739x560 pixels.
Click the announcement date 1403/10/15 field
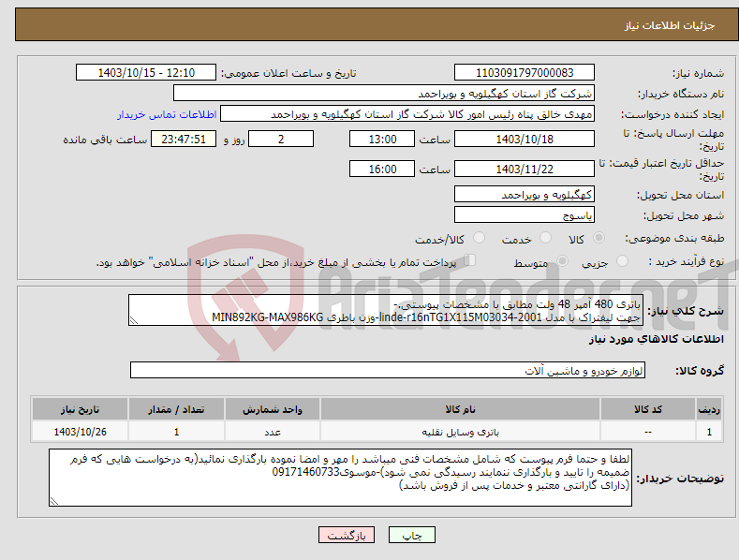146,73
